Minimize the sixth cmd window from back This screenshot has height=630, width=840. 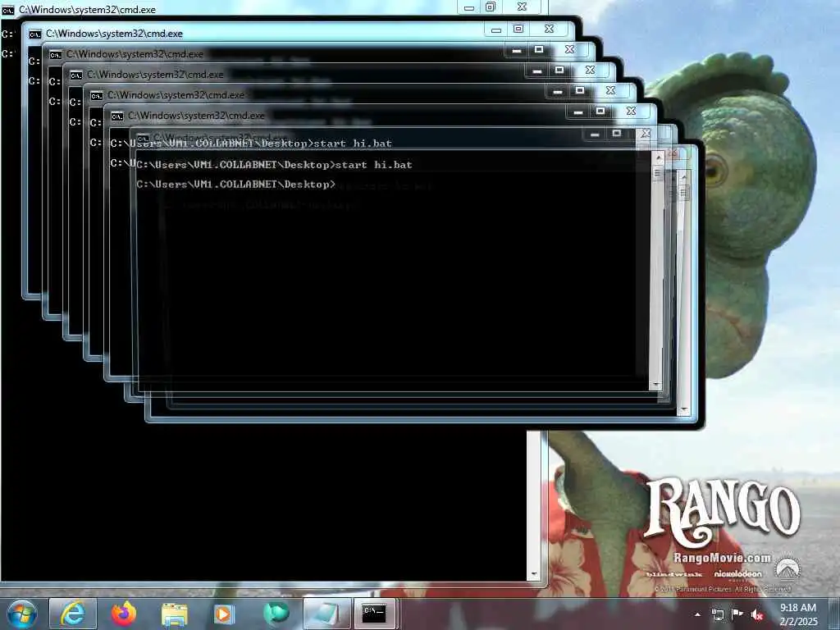tap(577, 112)
